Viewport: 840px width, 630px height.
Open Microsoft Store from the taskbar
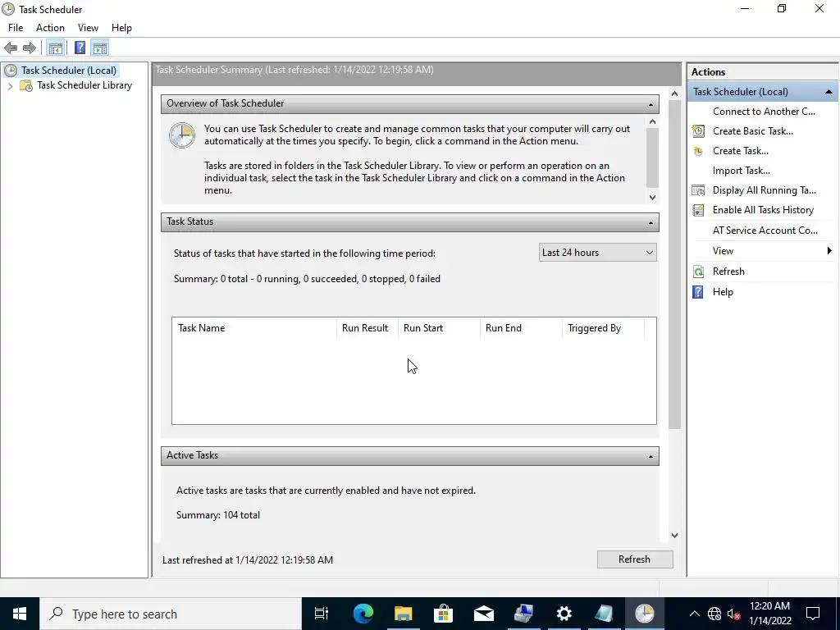(x=443, y=614)
